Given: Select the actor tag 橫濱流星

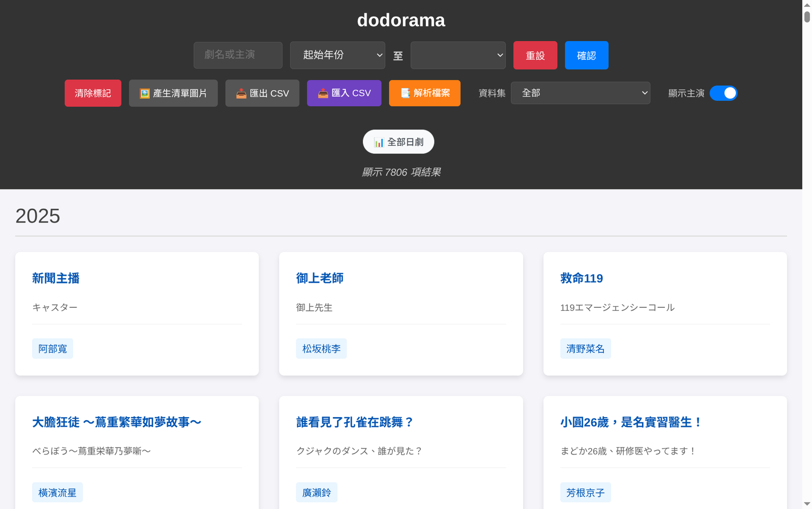Looking at the screenshot, I should point(57,492).
